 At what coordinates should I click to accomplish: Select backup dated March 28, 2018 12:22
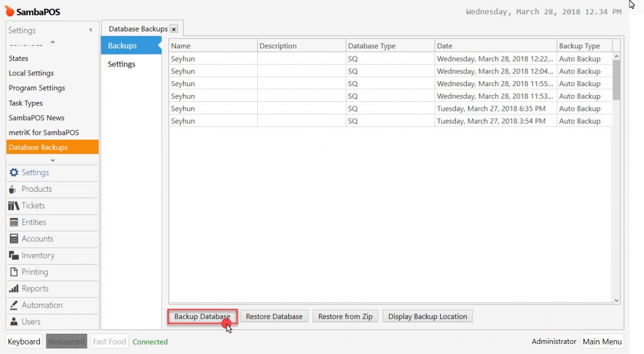pyautogui.click(x=390, y=58)
